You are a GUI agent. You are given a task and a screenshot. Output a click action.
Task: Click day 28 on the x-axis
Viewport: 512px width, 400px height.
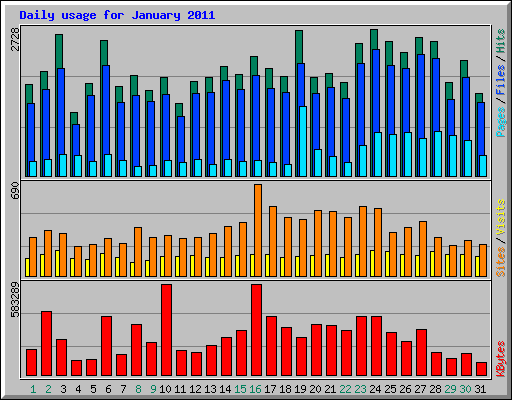point(435,389)
